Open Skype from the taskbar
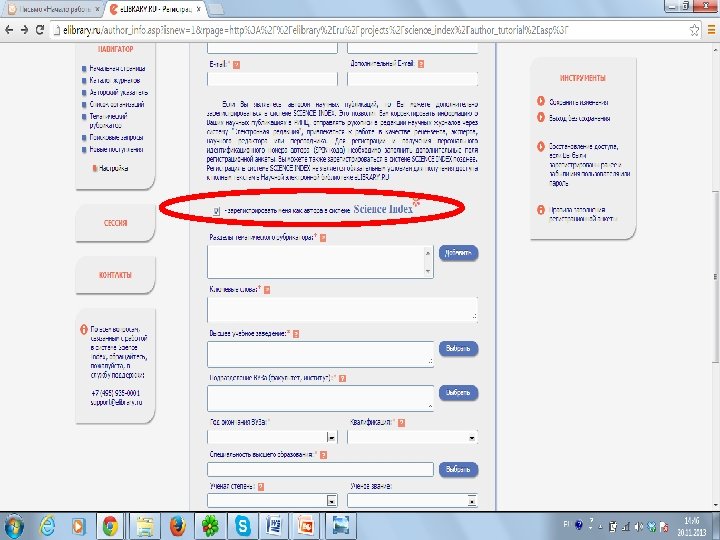The height and width of the screenshot is (540, 720). tap(242, 526)
